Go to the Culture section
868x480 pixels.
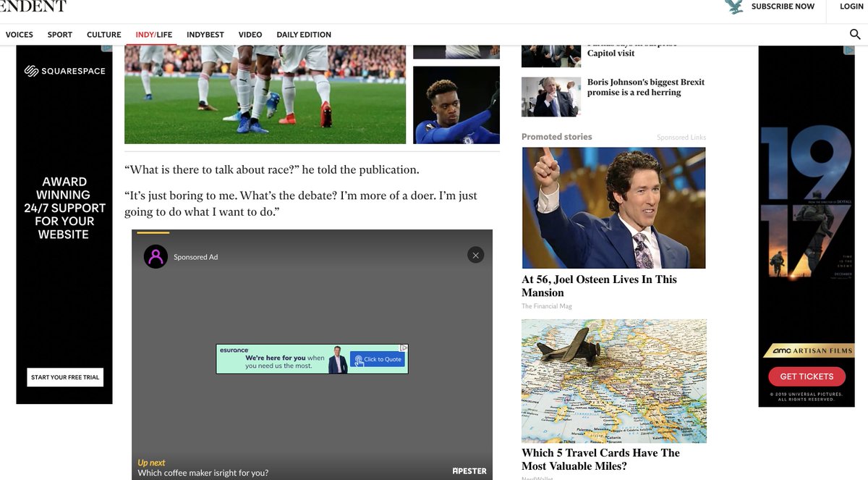point(104,35)
